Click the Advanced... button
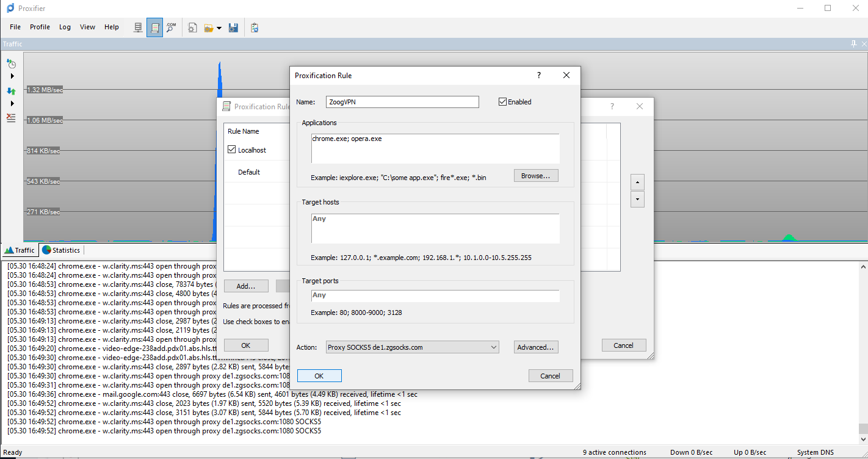This screenshot has height=459, width=868. pos(536,347)
